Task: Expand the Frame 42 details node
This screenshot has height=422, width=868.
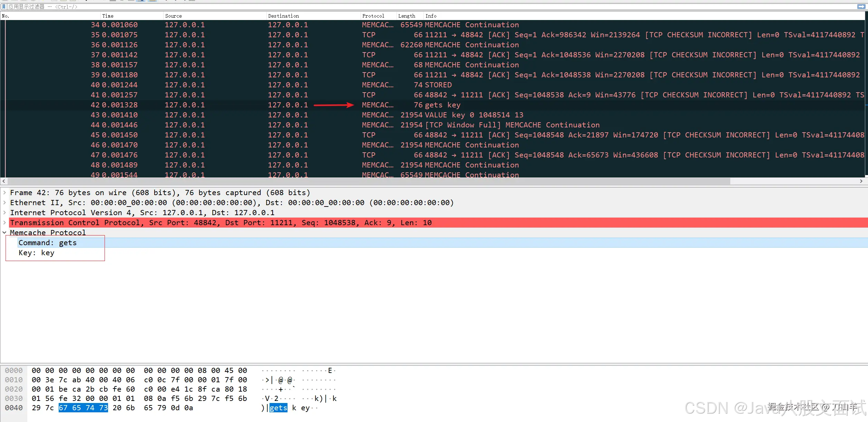Action: tap(4, 192)
